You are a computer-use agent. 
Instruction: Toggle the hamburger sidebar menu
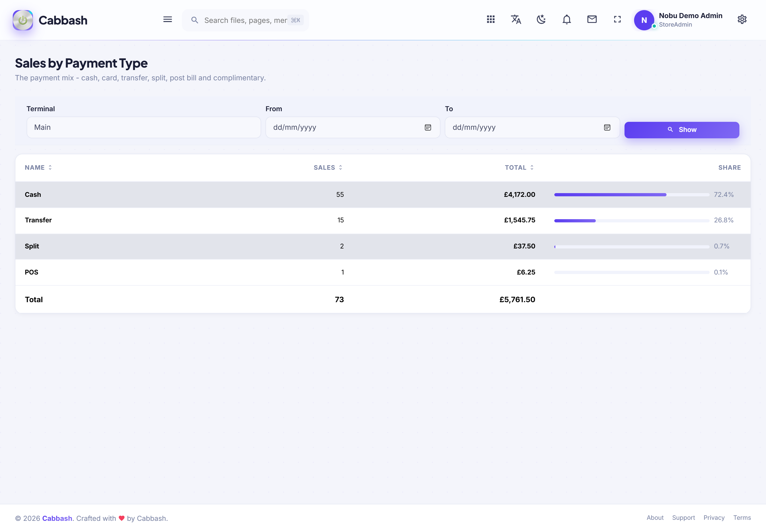pos(168,20)
